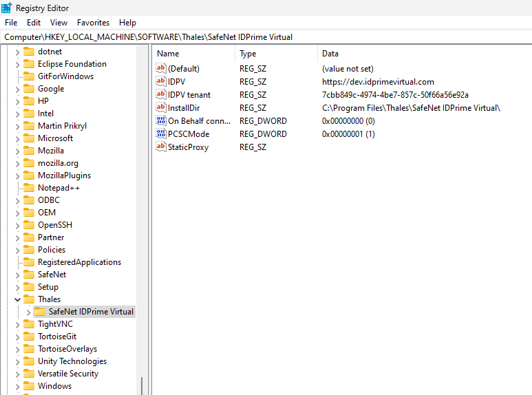532x395 pixels.
Task: Click the Policies folder icon
Action: [x=29, y=250]
